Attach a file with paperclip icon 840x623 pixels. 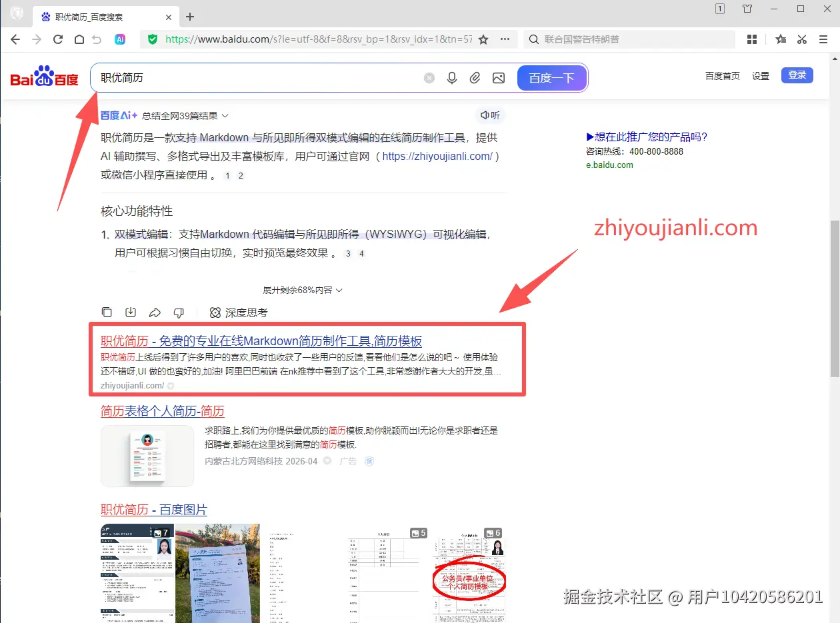pyautogui.click(x=475, y=78)
